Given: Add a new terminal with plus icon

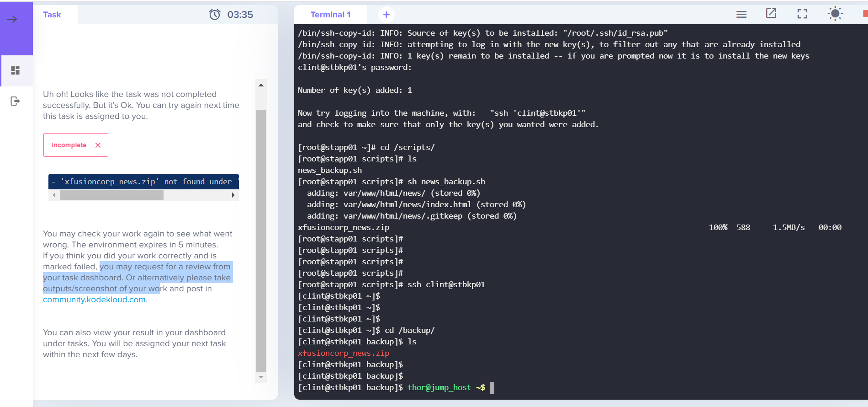Looking at the screenshot, I should pos(386,15).
